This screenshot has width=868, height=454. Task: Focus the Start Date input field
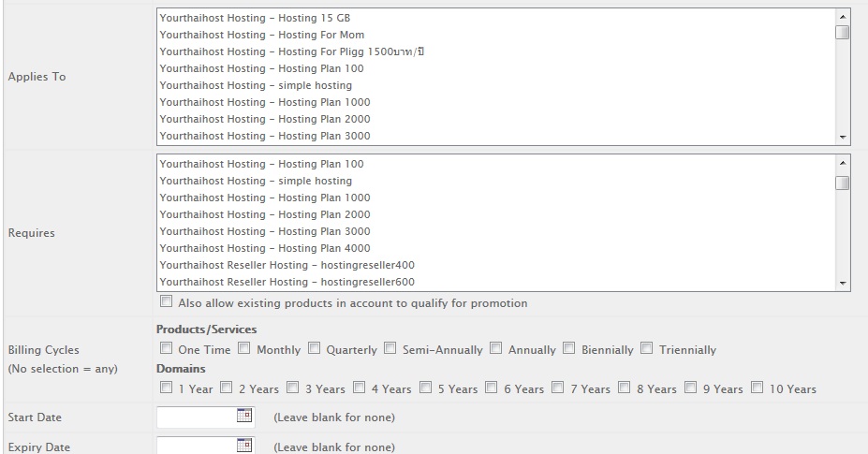(x=206, y=417)
